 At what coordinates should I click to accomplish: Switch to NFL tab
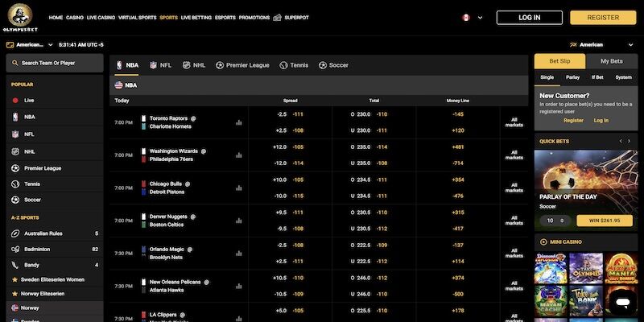(160, 65)
